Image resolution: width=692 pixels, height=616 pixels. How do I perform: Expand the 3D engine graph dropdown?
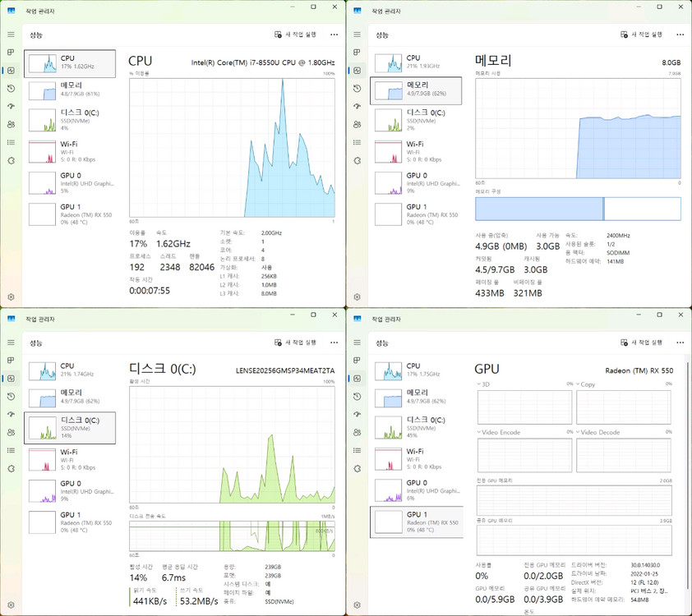[x=479, y=384]
